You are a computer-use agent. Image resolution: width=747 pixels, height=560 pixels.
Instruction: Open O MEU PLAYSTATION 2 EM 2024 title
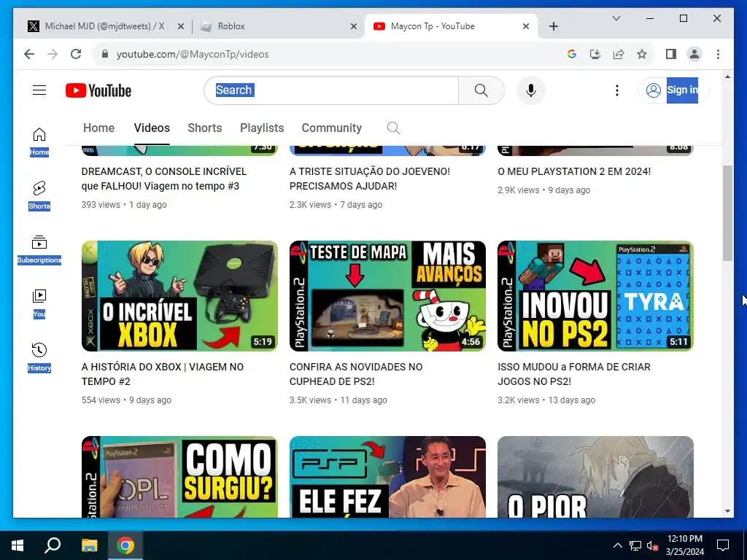pos(574,171)
